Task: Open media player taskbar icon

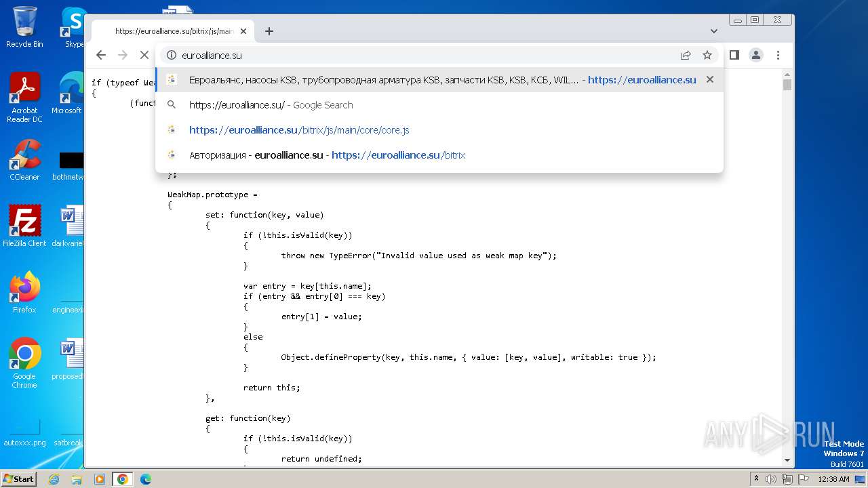Action: click(x=100, y=479)
